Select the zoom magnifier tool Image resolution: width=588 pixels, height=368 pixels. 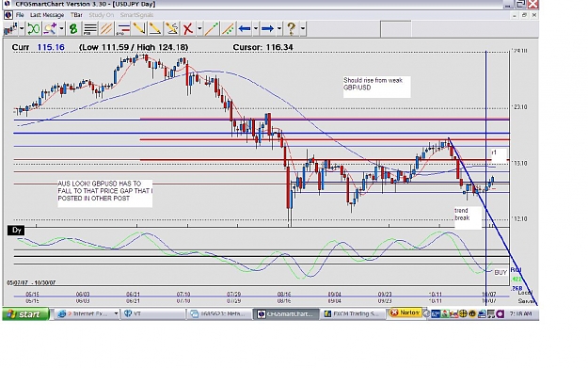(x=50, y=28)
